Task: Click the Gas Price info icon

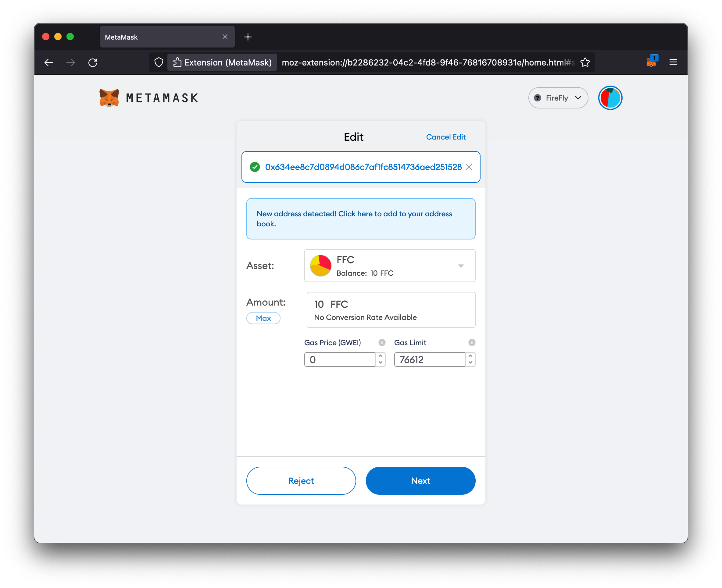Action: pyautogui.click(x=383, y=342)
